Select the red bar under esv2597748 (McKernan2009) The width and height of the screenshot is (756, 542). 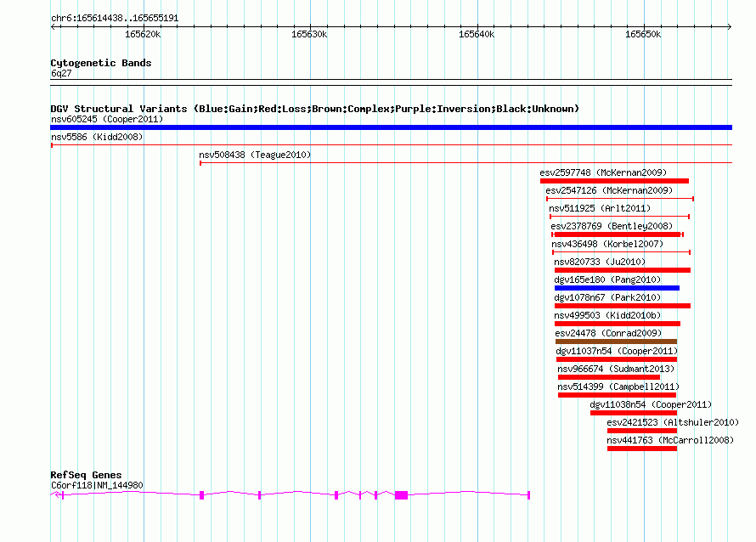click(614, 181)
